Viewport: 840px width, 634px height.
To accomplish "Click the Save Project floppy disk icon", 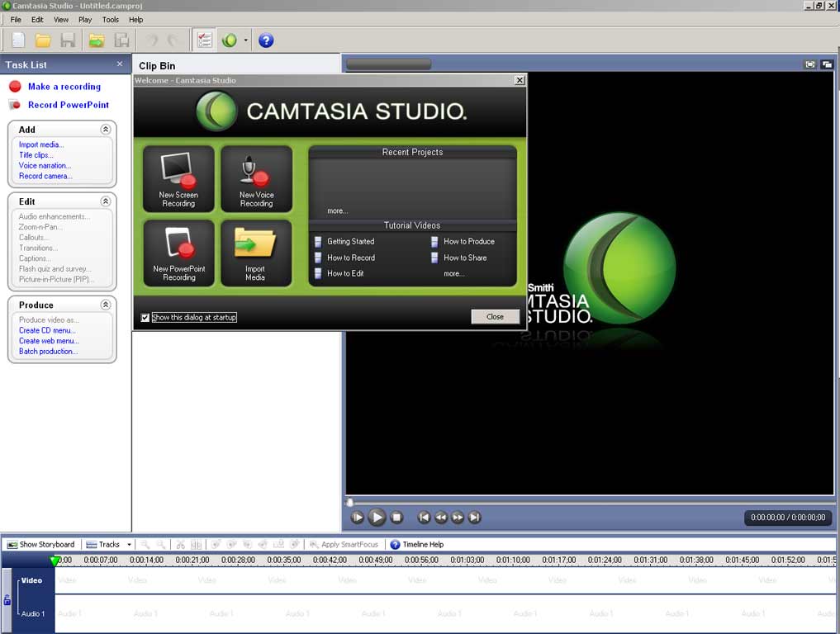I will click(x=68, y=40).
